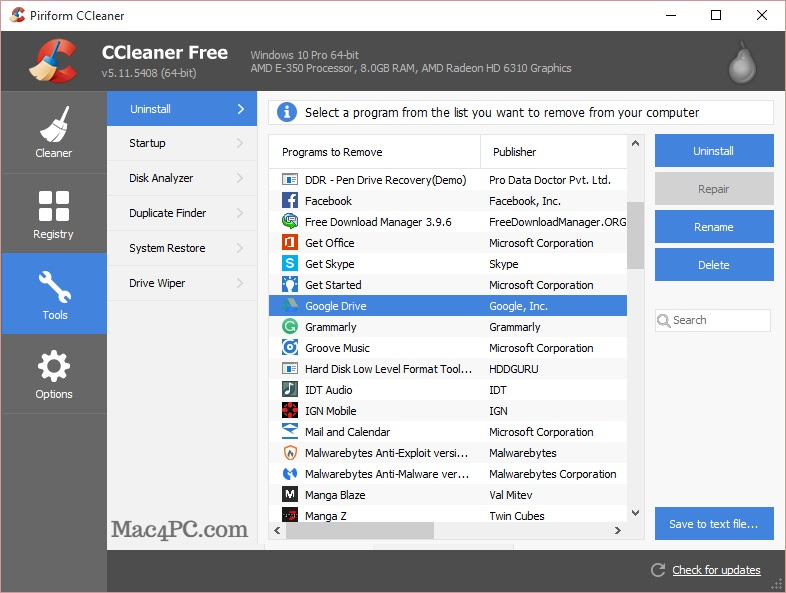Open the Options gear icon
Viewport: 786px width, 593px height.
click(54, 366)
